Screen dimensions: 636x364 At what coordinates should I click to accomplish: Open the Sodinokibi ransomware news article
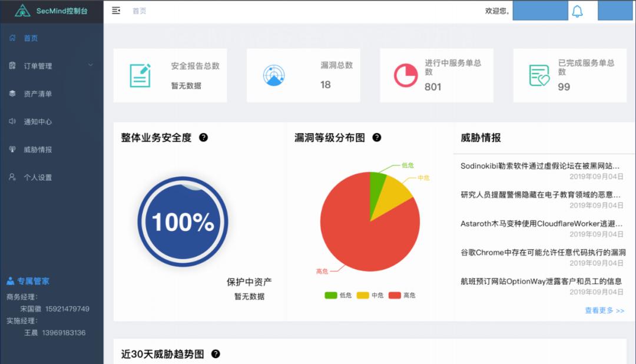pyautogui.click(x=539, y=166)
